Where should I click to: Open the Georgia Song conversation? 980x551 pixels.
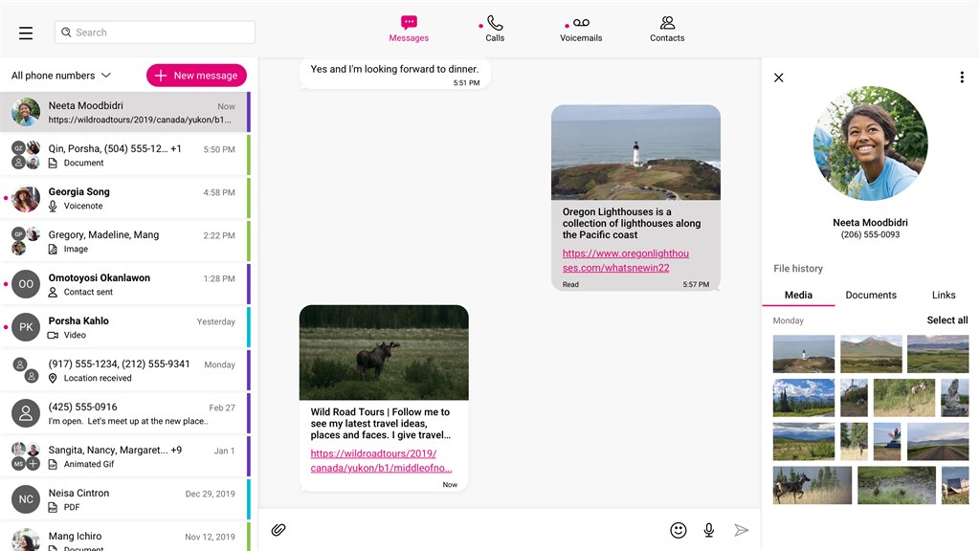click(x=125, y=199)
